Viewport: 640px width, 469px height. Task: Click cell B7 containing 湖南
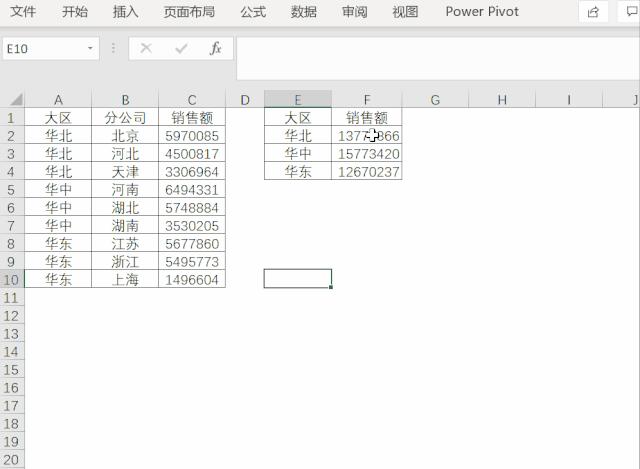pyautogui.click(x=125, y=225)
